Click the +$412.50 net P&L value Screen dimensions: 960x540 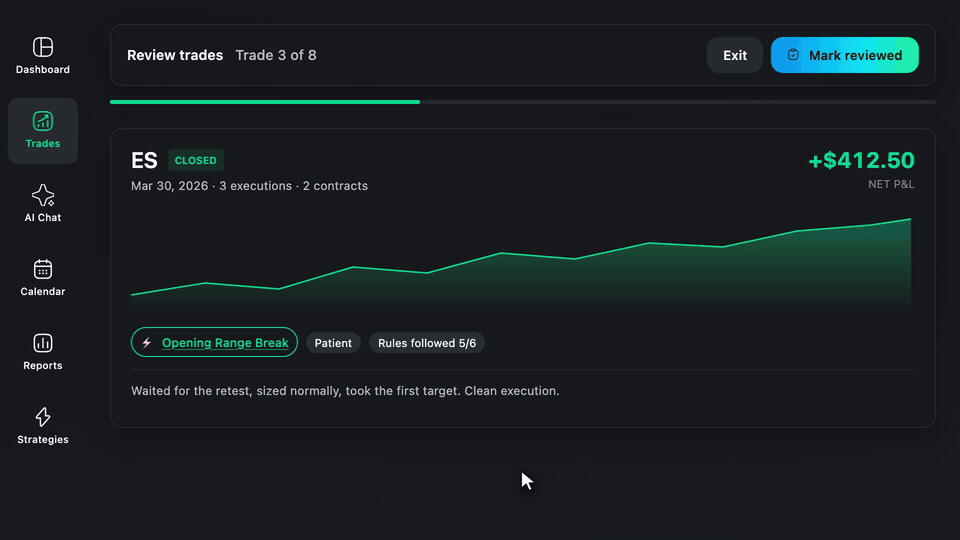(861, 160)
